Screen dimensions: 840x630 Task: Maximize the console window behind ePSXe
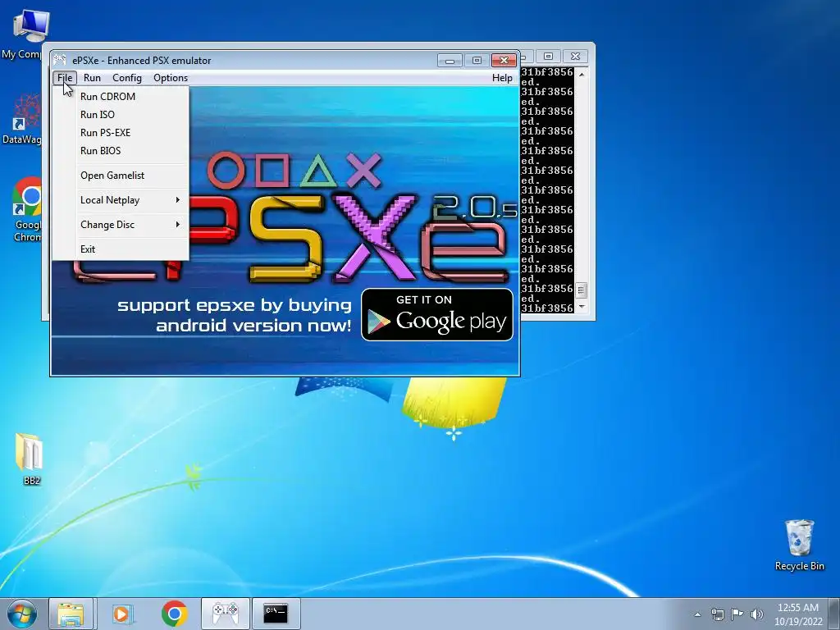point(548,57)
